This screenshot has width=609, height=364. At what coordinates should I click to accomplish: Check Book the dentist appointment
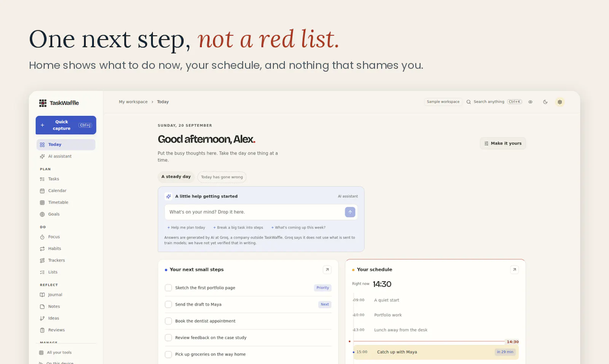[x=168, y=321]
